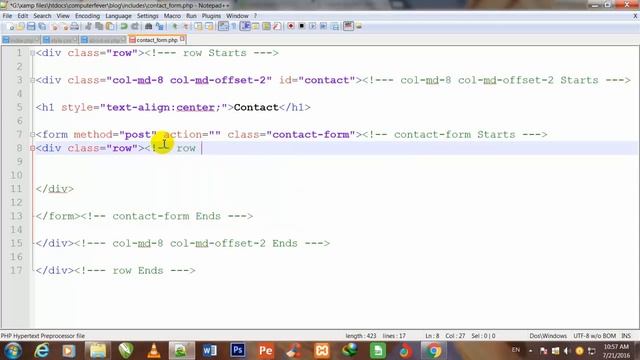Open the Run menu

click(191, 16)
